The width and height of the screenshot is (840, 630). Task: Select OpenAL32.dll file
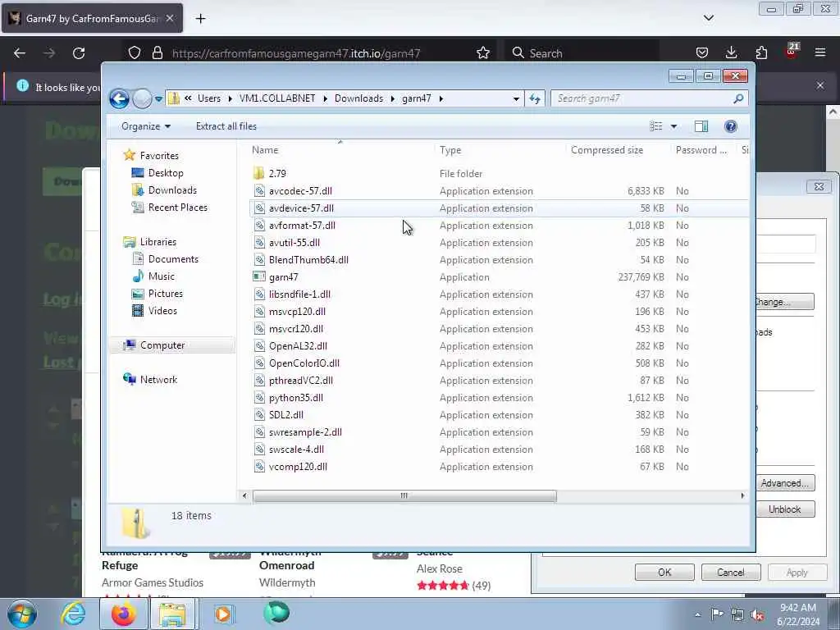point(298,346)
